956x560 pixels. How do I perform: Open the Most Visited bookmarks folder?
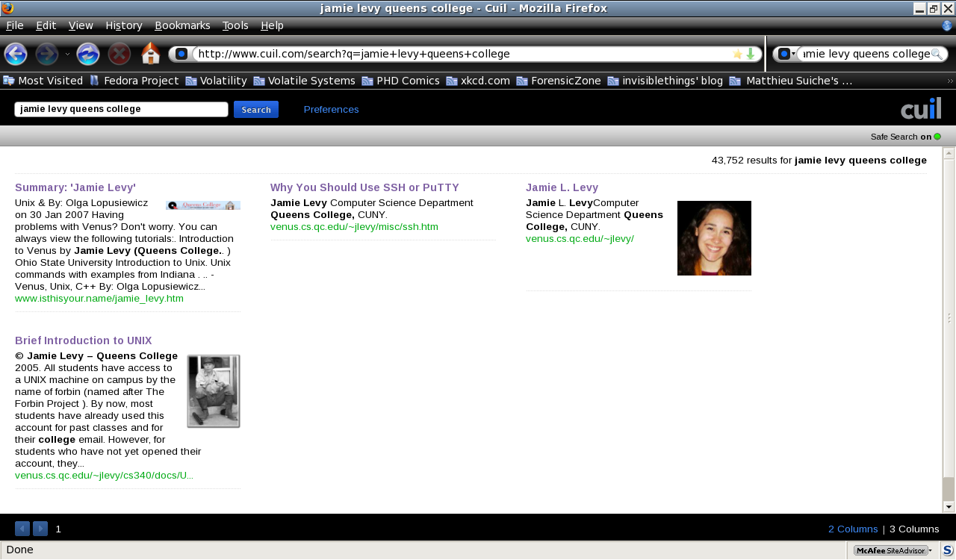43,81
